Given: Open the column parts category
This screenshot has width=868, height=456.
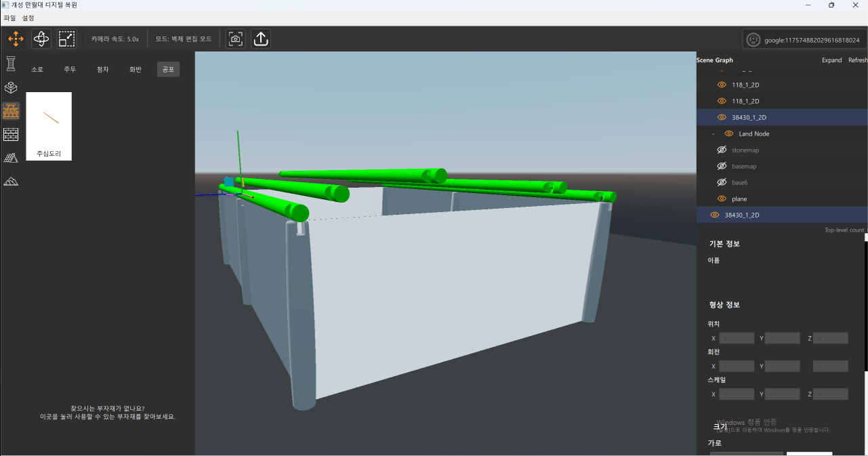Looking at the screenshot, I should tap(11, 64).
